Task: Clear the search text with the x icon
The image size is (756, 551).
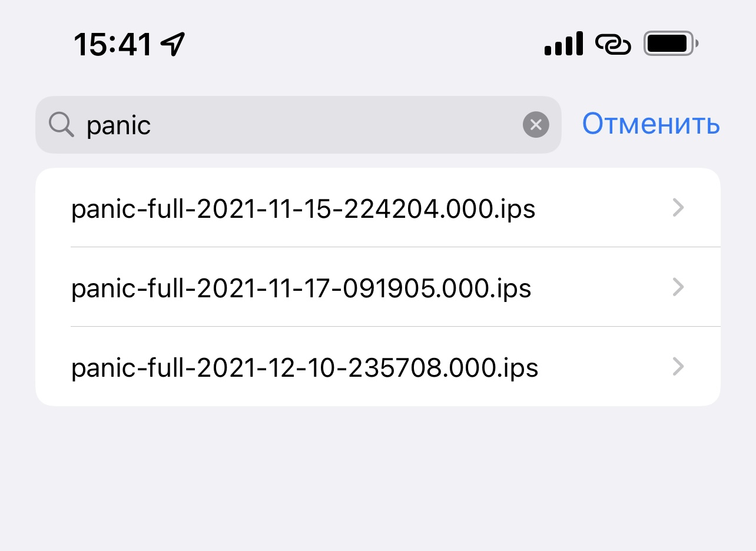Action: [x=536, y=125]
